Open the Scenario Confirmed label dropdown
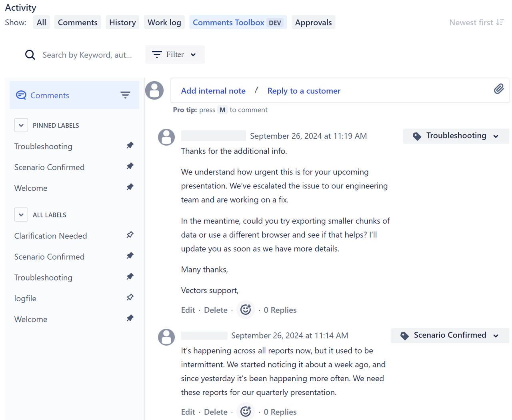This screenshot has height=420, width=512. pos(496,336)
